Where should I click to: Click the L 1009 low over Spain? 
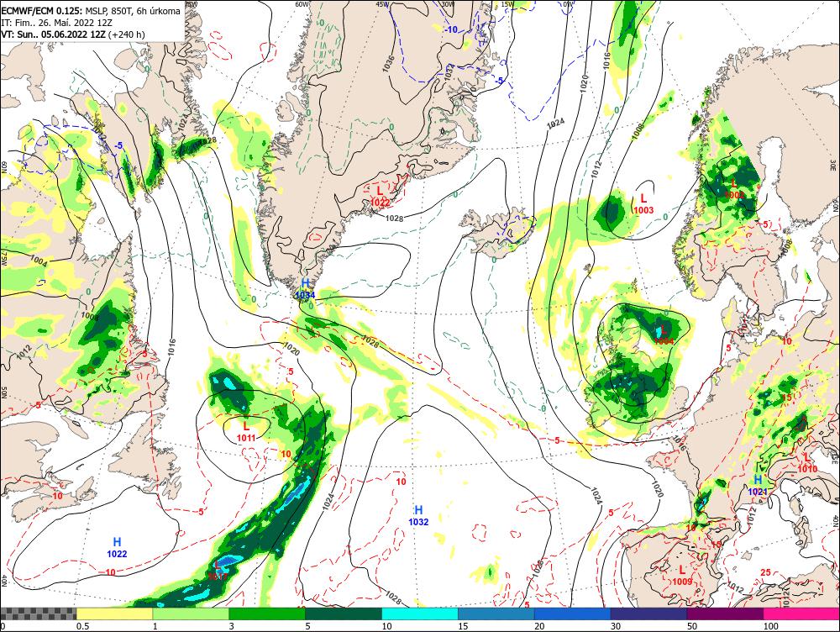coord(682,575)
